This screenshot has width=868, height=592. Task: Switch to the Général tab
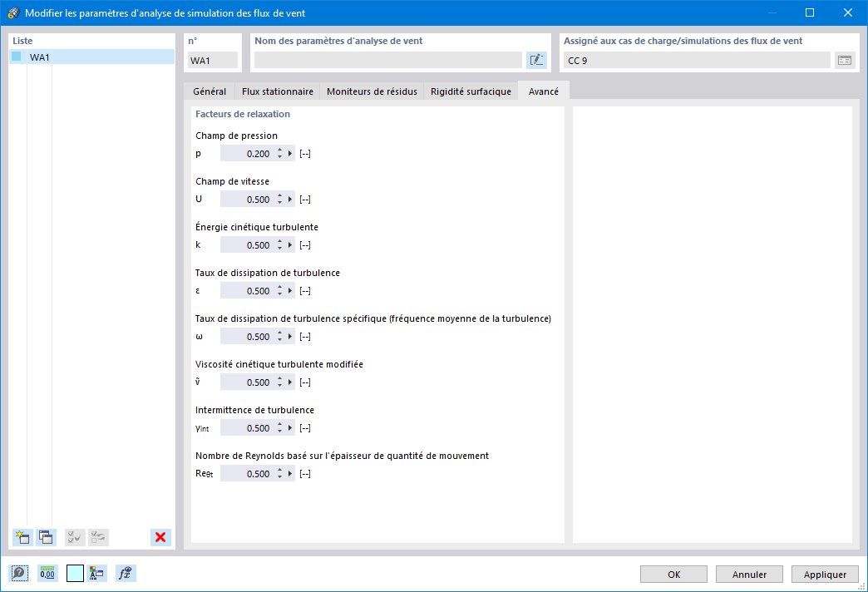(210, 91)
